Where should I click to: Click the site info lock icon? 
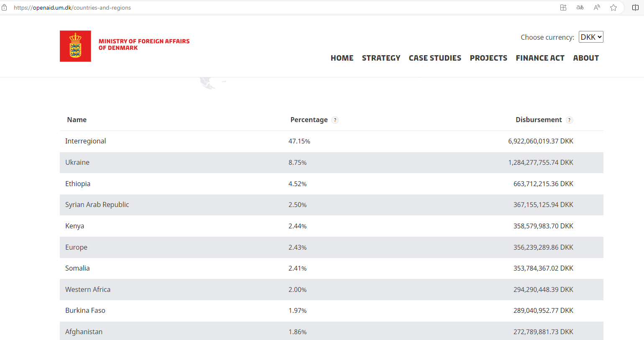pyautogui.click(x=5, y=8)
